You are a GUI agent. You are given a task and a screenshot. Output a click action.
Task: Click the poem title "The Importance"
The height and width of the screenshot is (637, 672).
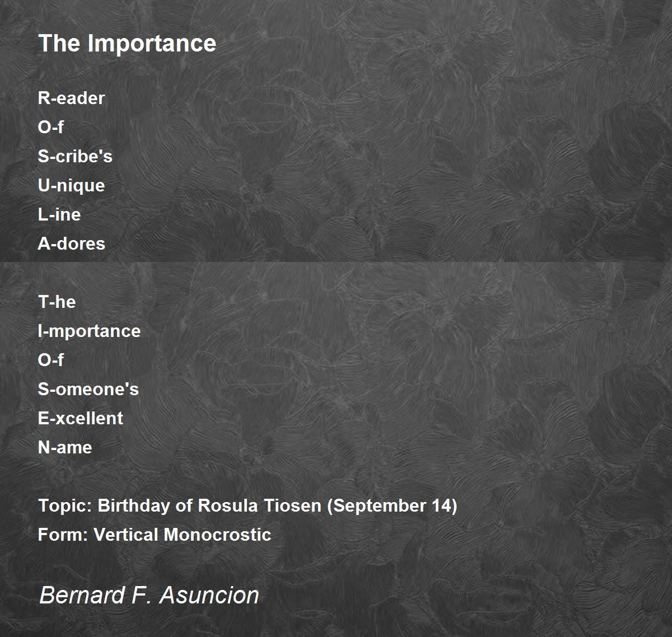coord(127,44)
